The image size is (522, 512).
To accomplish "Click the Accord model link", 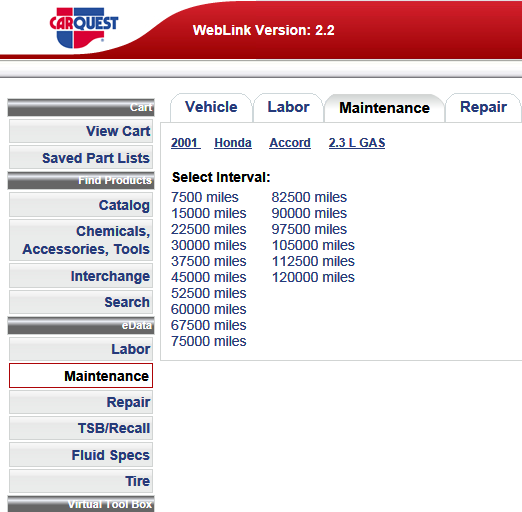I will pyautogui.click(x=290, y=143).
